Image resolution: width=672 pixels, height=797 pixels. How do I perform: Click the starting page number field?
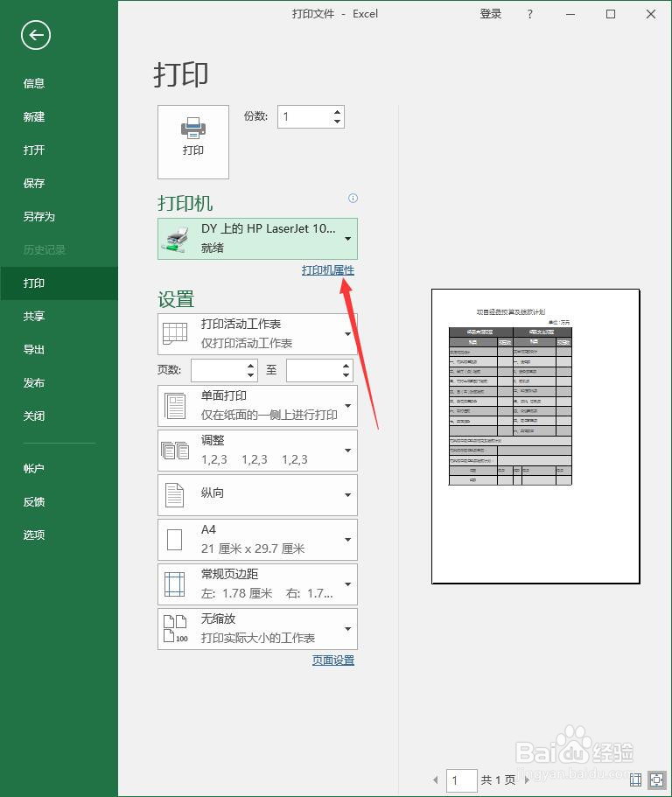(x=219, y=370)
